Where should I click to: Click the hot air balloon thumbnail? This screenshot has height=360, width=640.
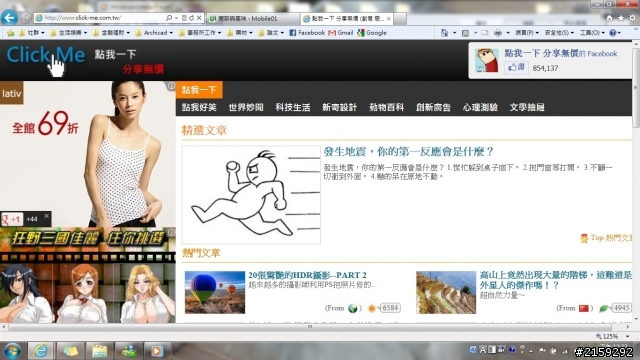[215, 292]
